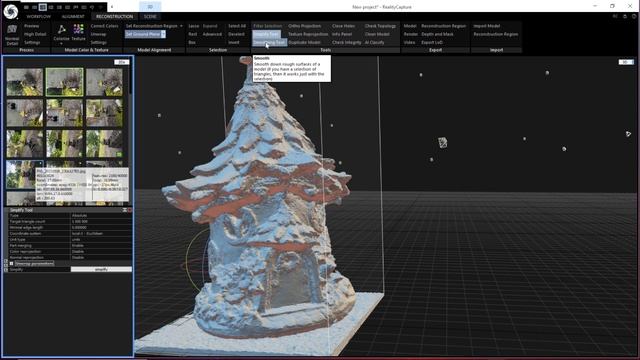The image size is (640, 360).
Task: Click Texture Reprojection tool
Action: (308, 34)
